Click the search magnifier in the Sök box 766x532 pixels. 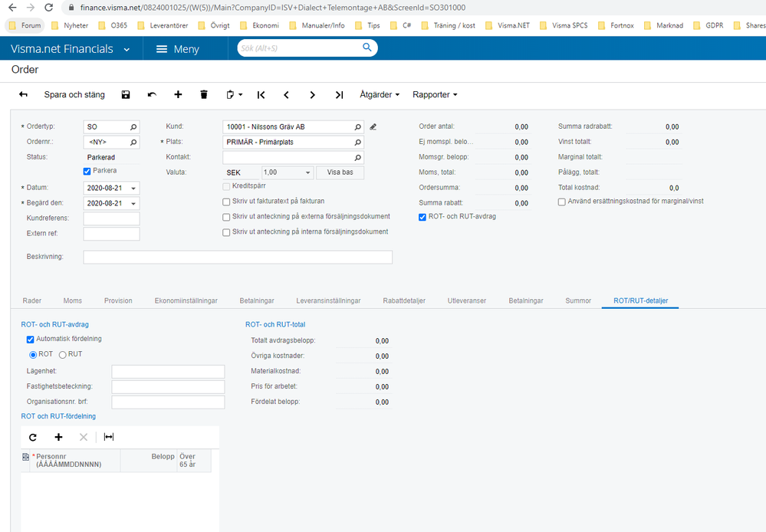[367, 48]
